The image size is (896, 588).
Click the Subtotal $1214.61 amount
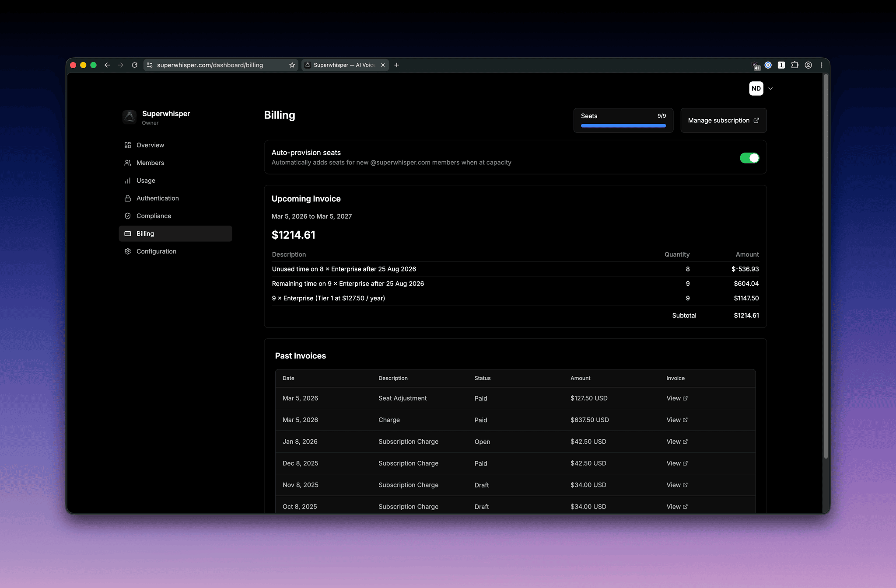[746, 315]
